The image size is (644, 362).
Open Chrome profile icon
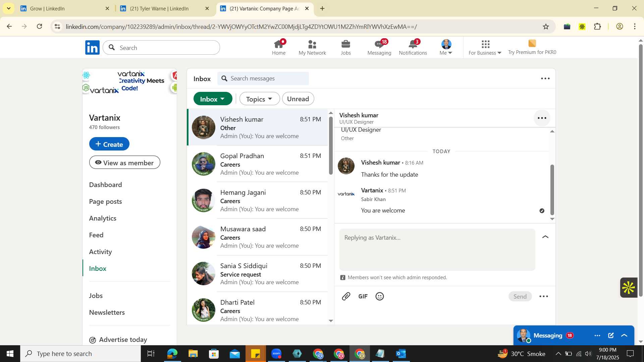click(620, 26)
